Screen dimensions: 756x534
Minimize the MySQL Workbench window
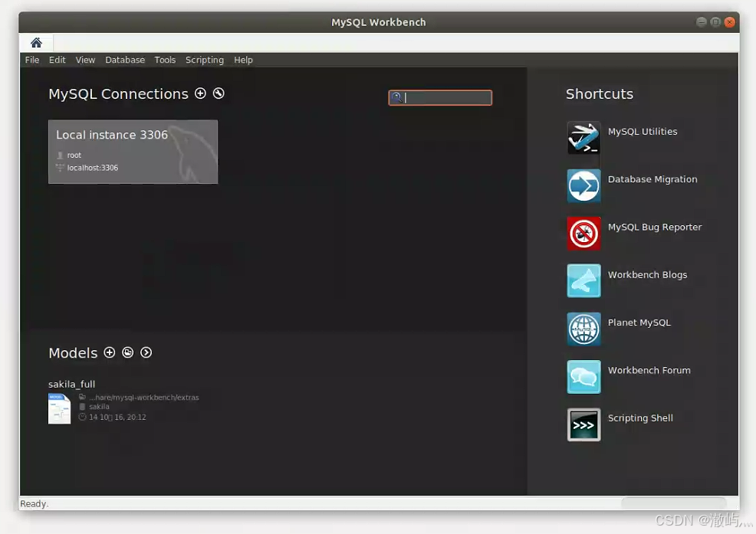point(702,21)
